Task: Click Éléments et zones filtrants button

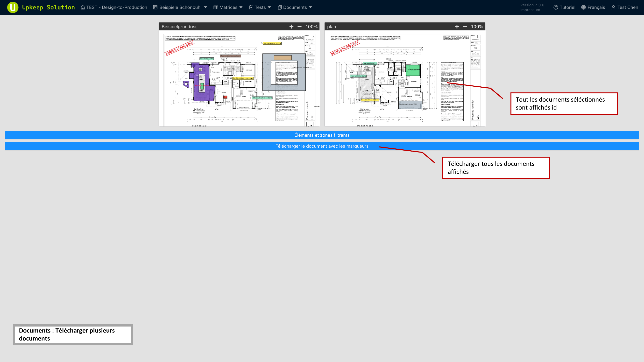Action: 322,135
